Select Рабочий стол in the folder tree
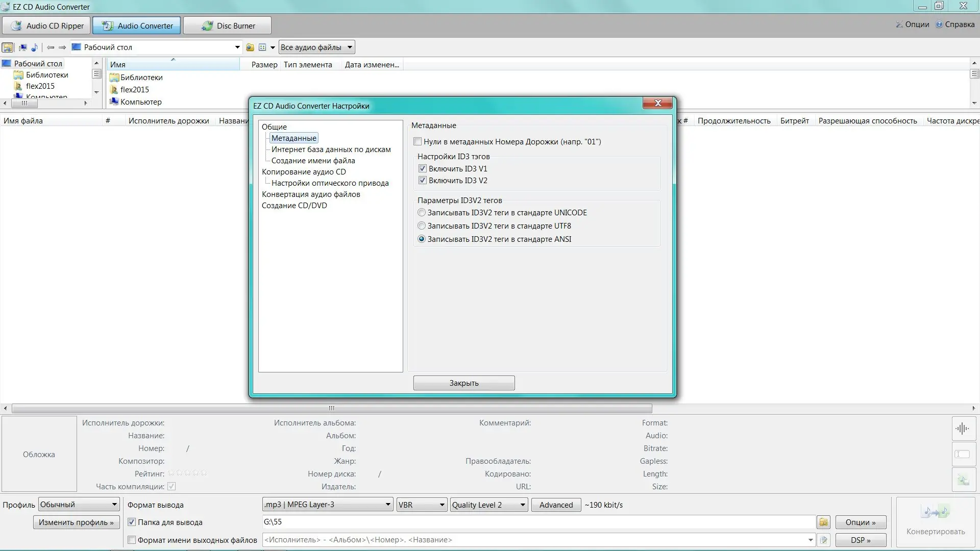980x551 pixels. [38, 64]
